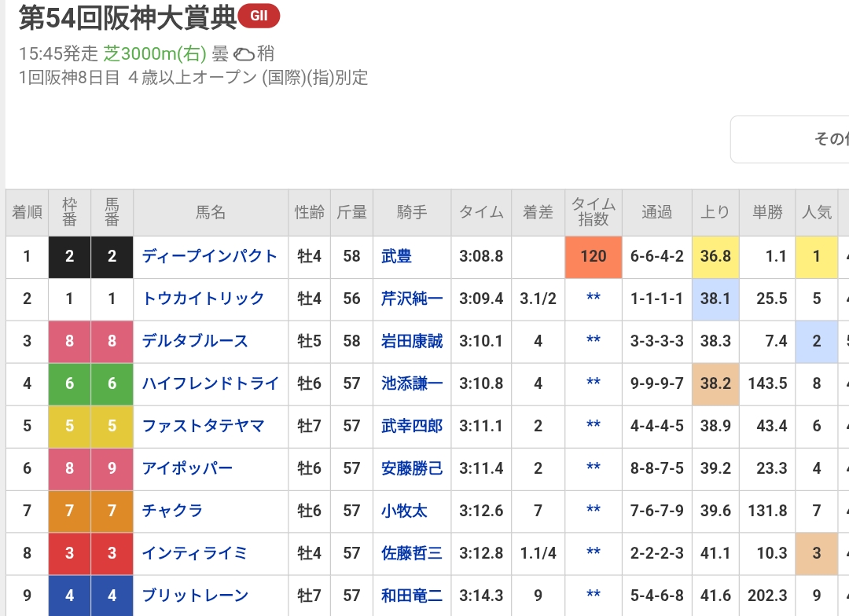Sort by 着順 column header
The width and height of the screenshot is (849, 616).
(27, 212)
